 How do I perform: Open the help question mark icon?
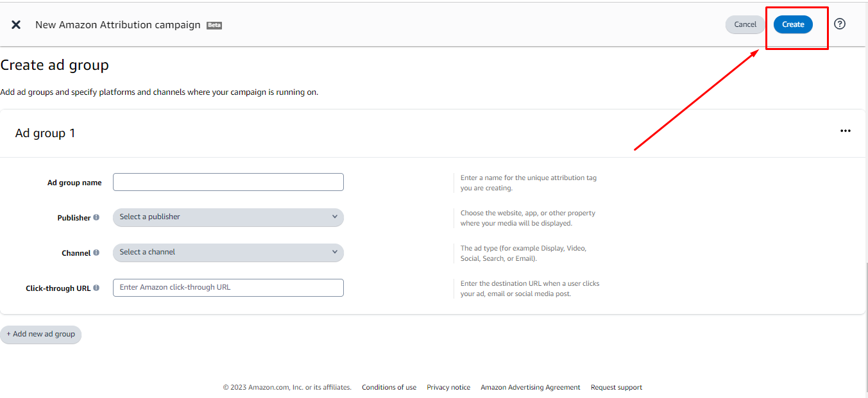(840, 24)
